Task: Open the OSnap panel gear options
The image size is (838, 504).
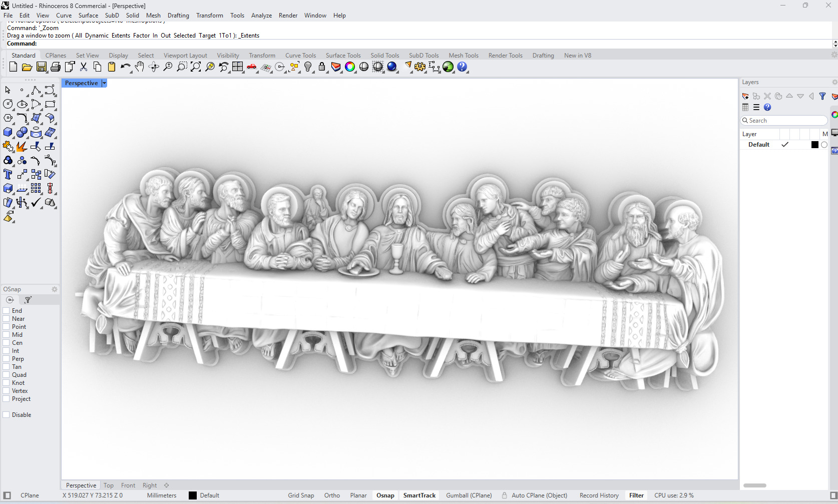Action: pos(55,289)
